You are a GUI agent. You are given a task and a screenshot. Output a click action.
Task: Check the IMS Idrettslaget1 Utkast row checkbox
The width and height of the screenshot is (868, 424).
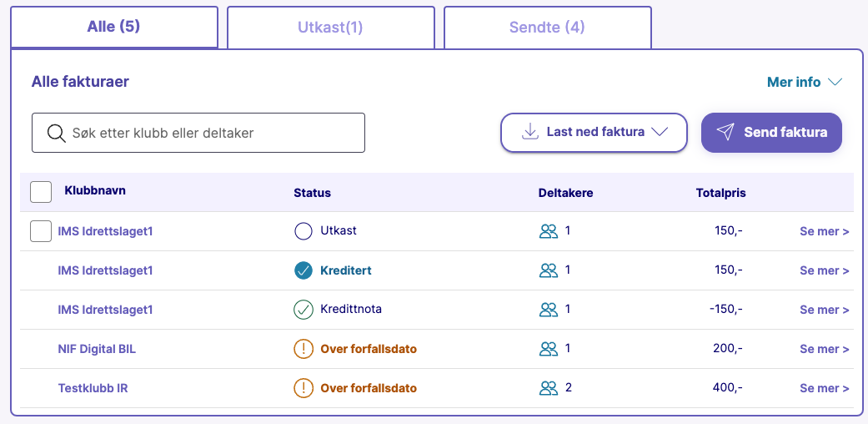point(41,231)
